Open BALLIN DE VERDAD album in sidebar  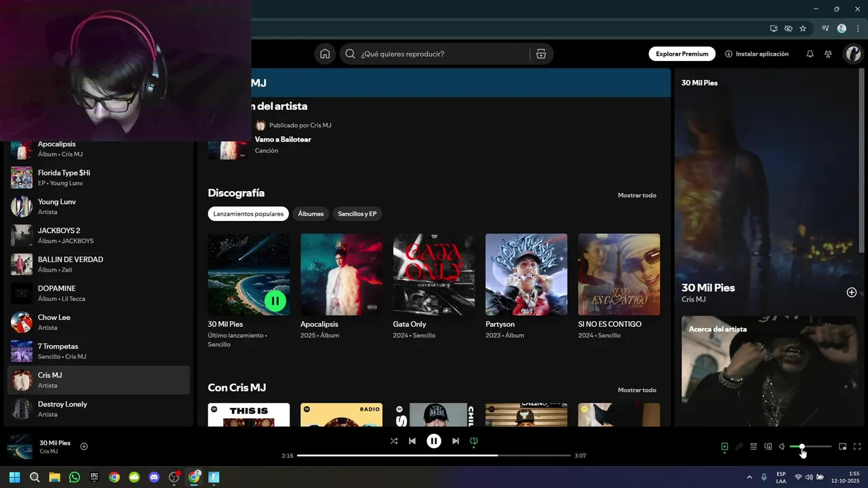(98, 264)
